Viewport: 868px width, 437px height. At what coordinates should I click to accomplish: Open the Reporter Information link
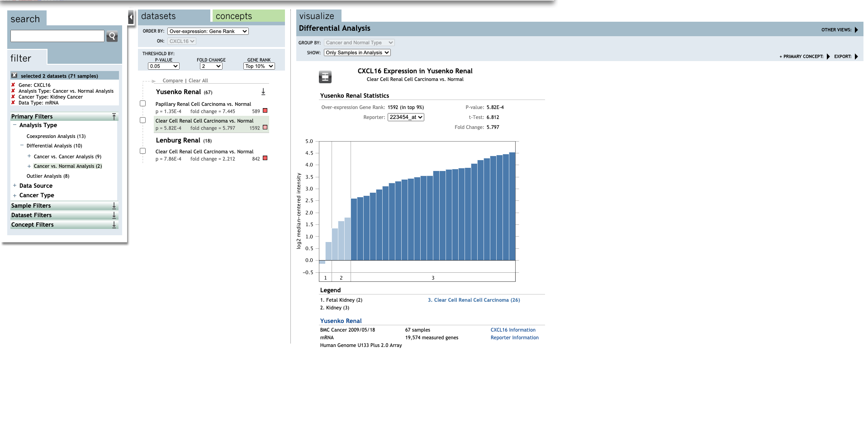point(515,337)
